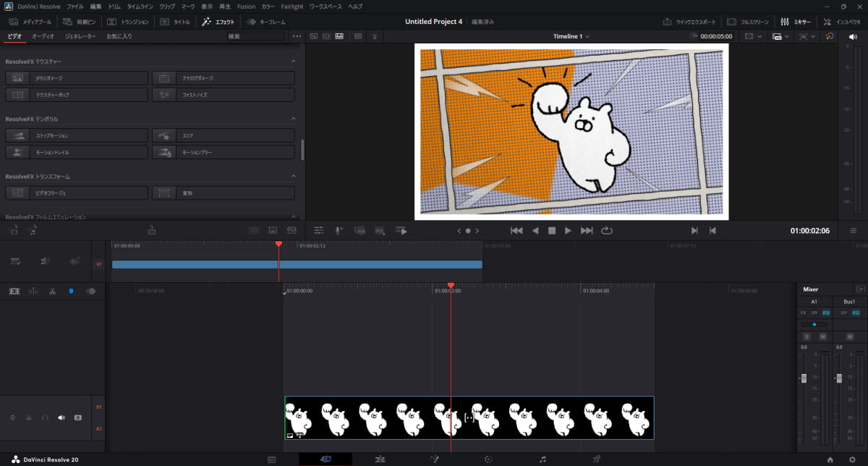Select the ビデオコラージュ effect

[77, 193]
